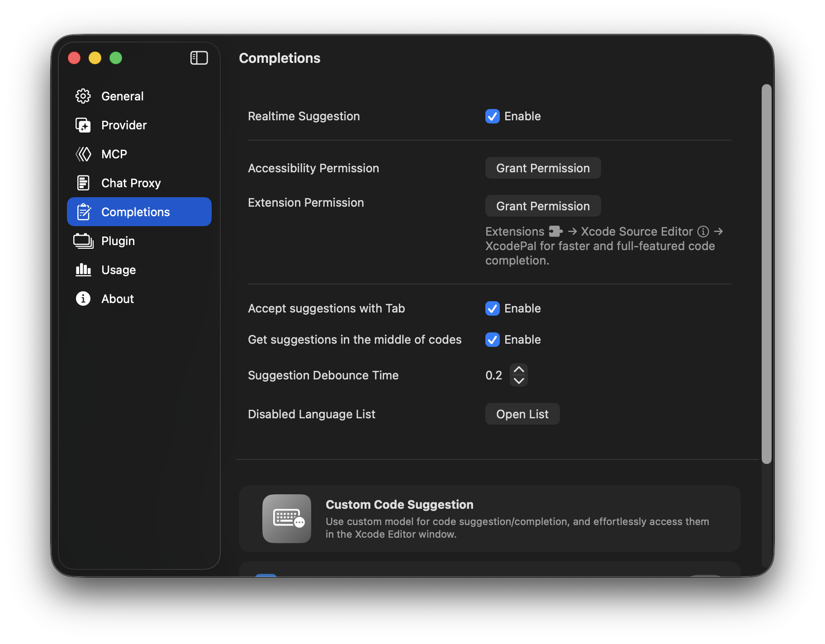The width and height of the screenshot is (825, 644).
Task: Open the Disabled Language List
Action: [522, 414]
